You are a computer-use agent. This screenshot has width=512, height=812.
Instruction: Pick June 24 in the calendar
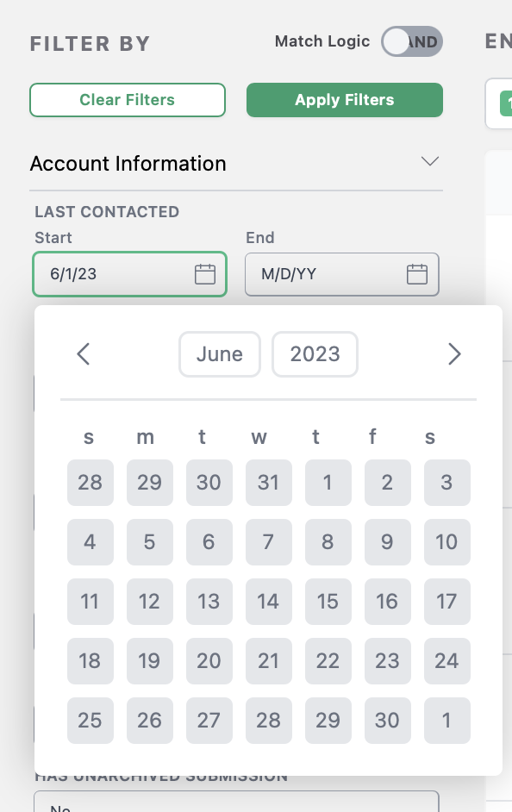point(446,661)
